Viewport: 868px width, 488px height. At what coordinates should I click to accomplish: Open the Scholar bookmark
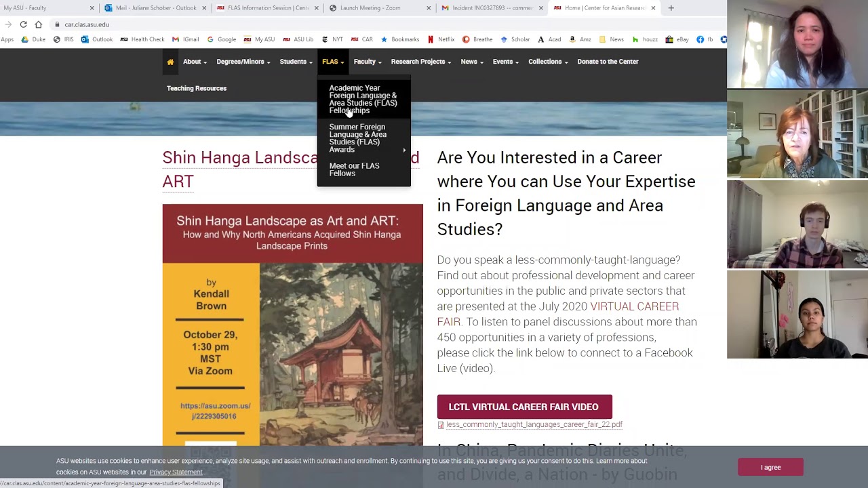pyautogui.click(x=515, y=39)
